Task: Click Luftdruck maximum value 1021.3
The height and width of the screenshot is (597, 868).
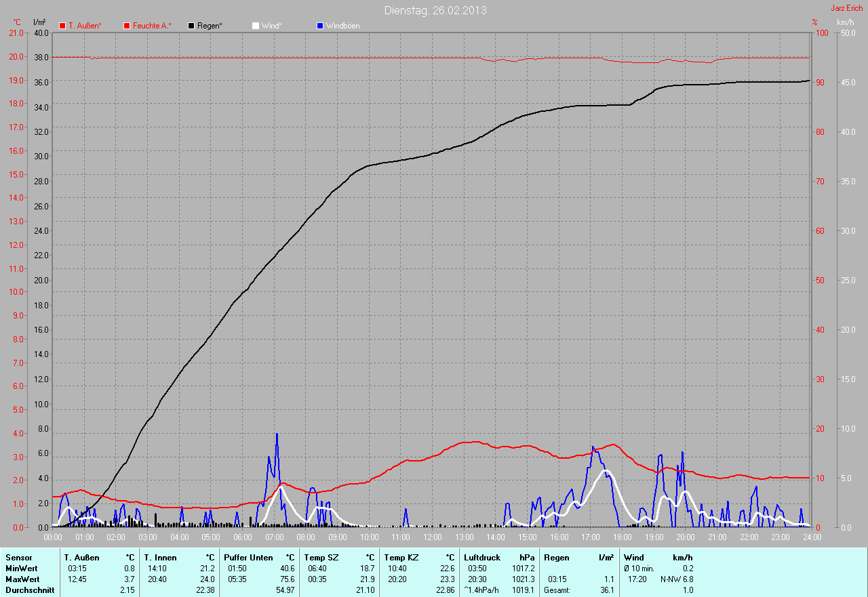Action: point(524,579)
